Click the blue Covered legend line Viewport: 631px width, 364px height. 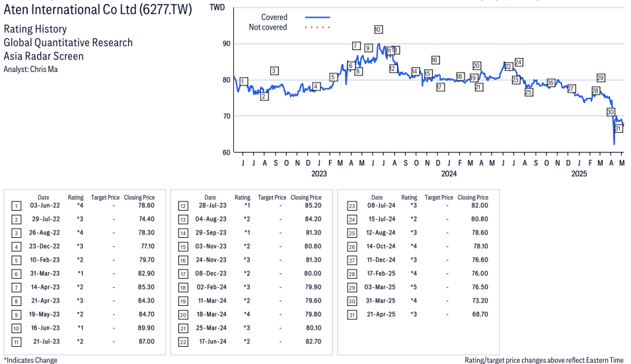click(318, 17)
